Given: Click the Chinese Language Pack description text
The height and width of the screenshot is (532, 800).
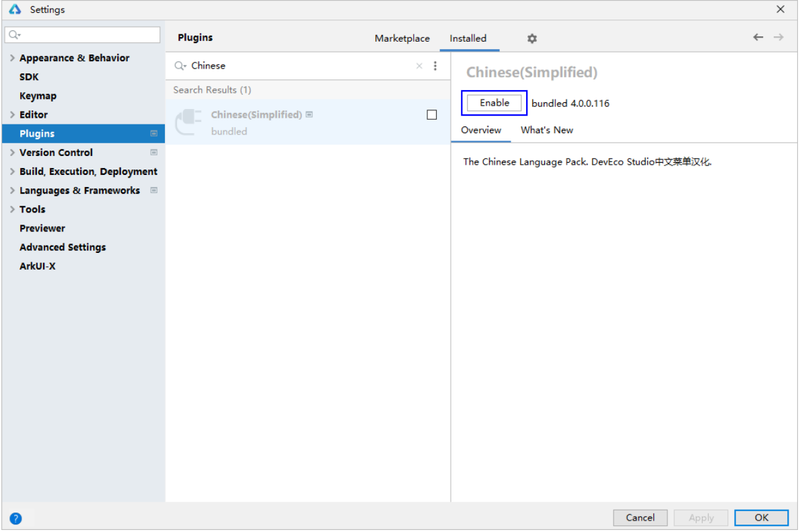Looking at the screenshot, I should 587,161.
